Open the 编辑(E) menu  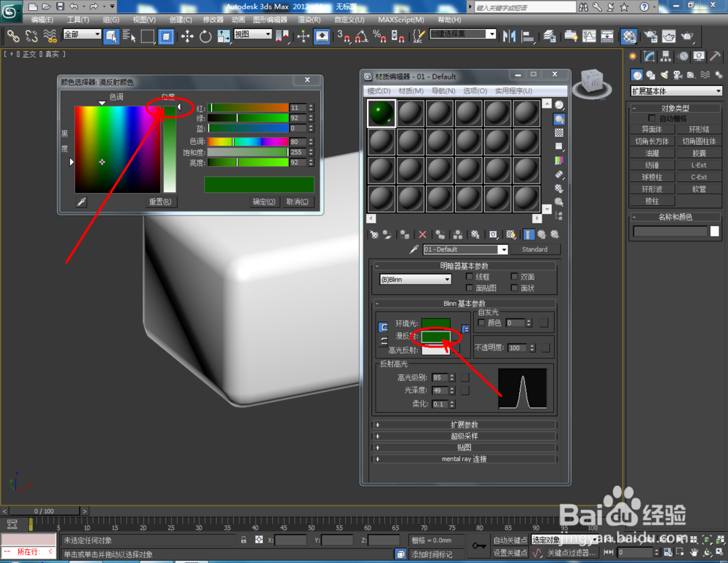tap(42, 20)
